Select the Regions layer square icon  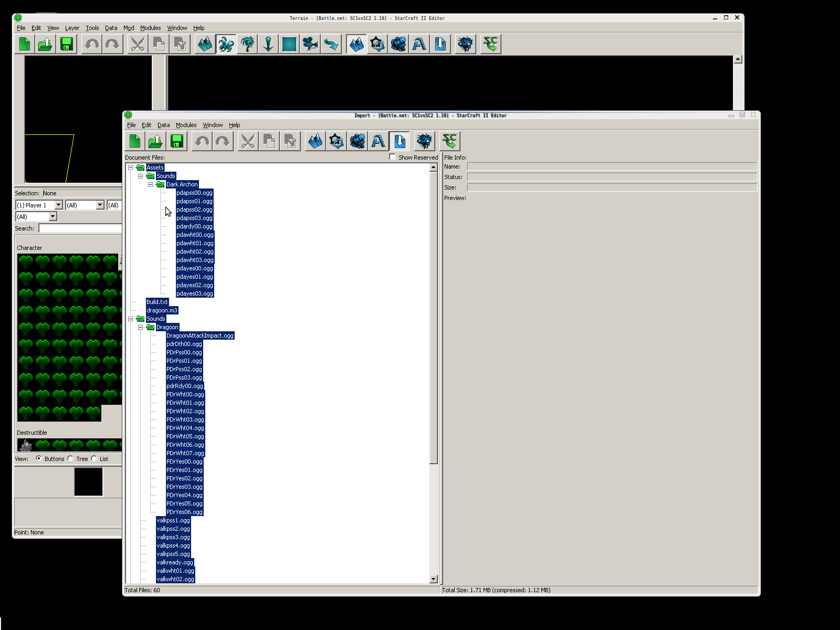click(x=289, y=44)
